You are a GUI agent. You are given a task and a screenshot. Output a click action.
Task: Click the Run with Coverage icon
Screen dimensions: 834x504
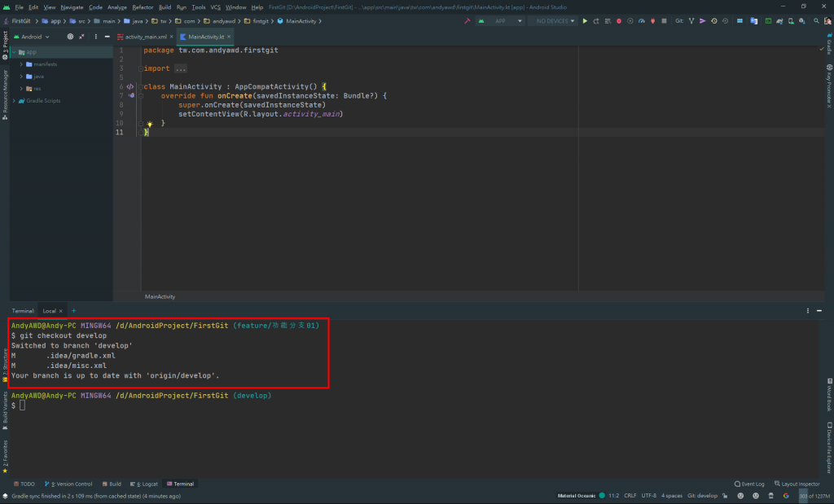coord(630,21)
